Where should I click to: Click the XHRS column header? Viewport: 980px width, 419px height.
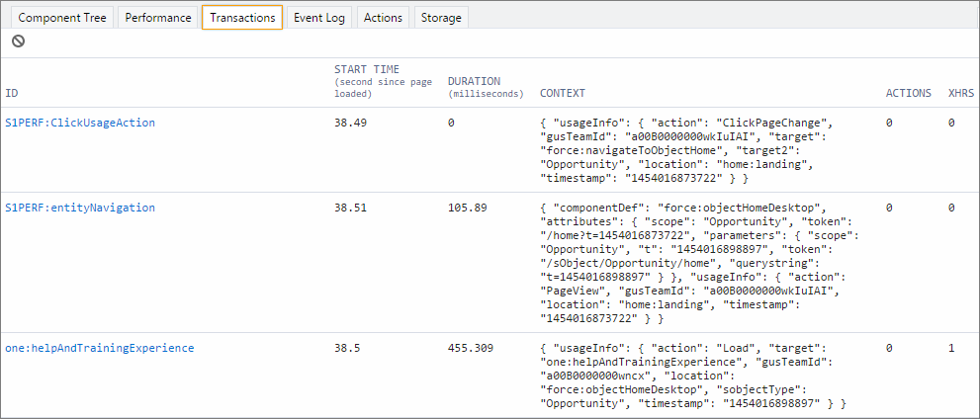point(961,93)
